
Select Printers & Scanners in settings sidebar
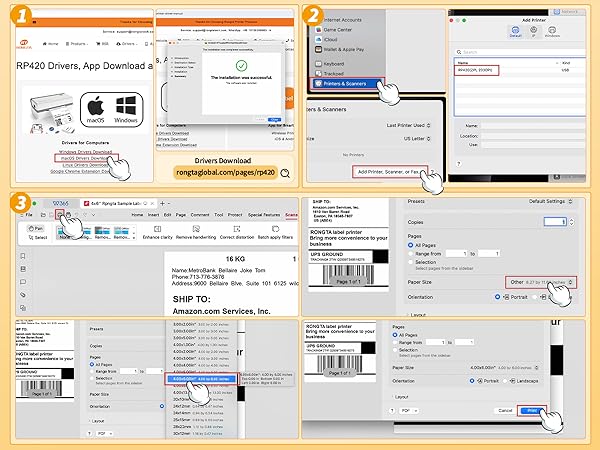click(347, 83)
